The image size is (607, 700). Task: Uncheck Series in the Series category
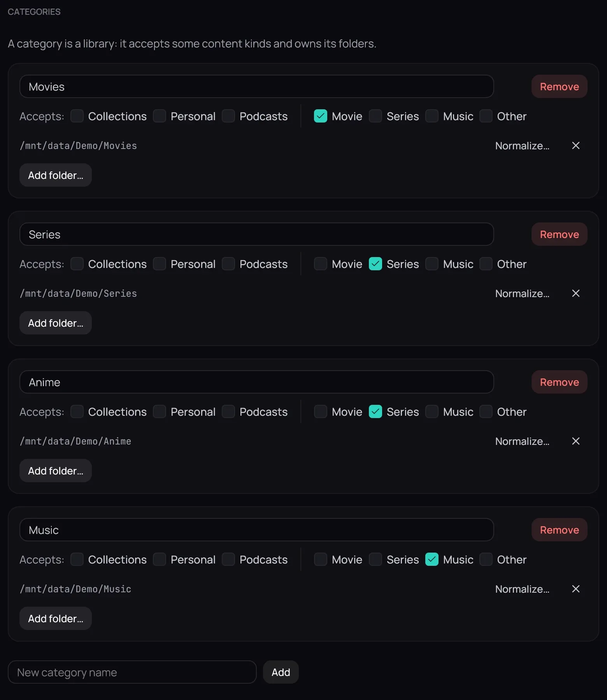click(x=375, y=264)
